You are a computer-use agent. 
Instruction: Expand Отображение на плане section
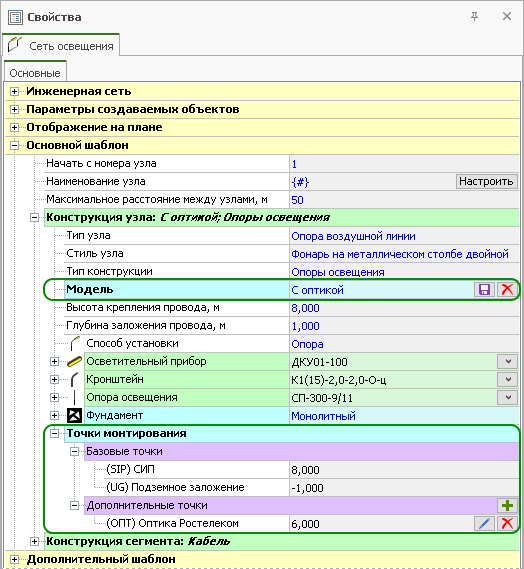tap(14, 127)
